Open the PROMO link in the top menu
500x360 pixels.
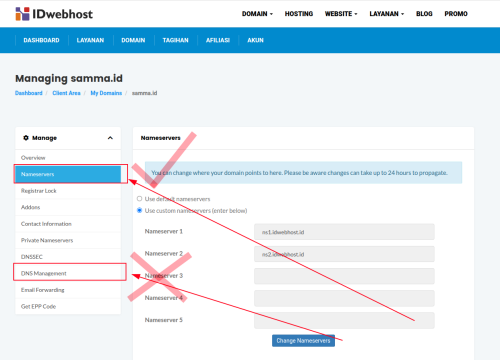click(x=456, y=14)
